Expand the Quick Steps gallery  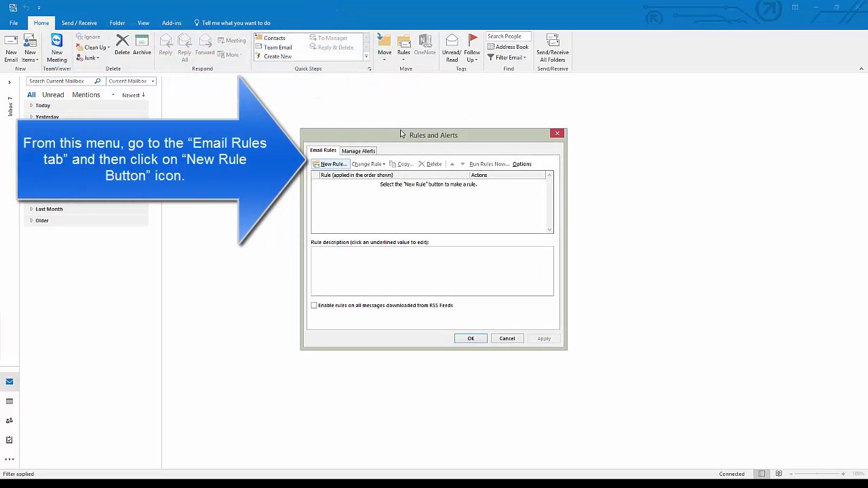tap(366, 57)
